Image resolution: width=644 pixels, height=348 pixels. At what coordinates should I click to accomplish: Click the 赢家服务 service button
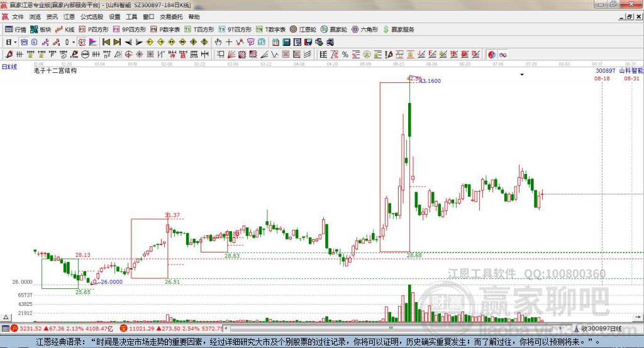coord(398,30)
